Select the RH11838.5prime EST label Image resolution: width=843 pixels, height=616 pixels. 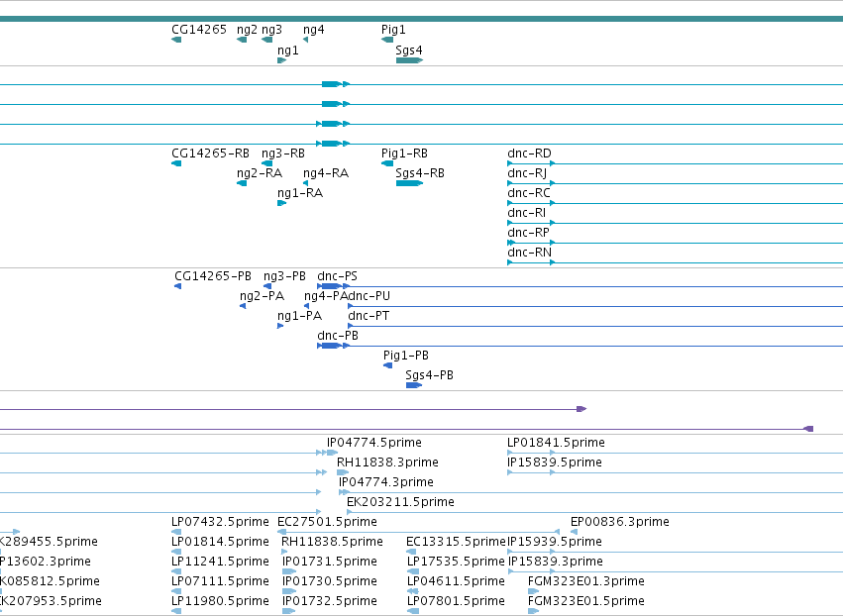click(332, 543)
